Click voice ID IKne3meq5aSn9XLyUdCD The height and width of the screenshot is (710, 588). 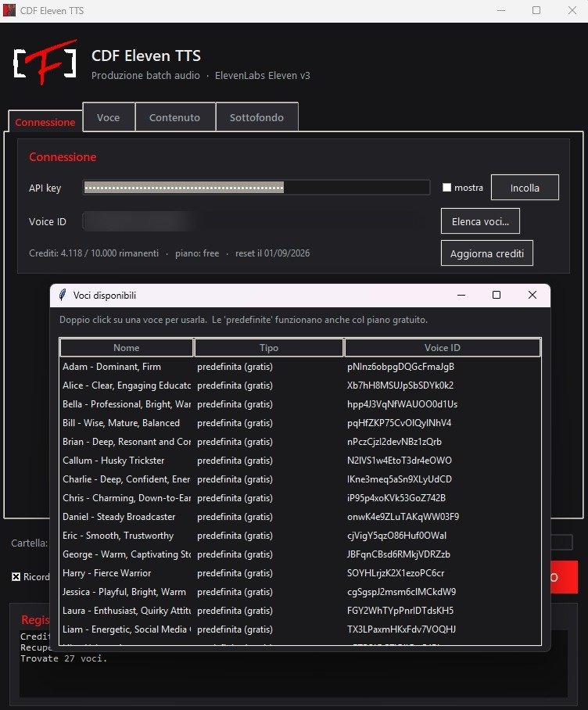pyautogui.click(x=400, y=479)
